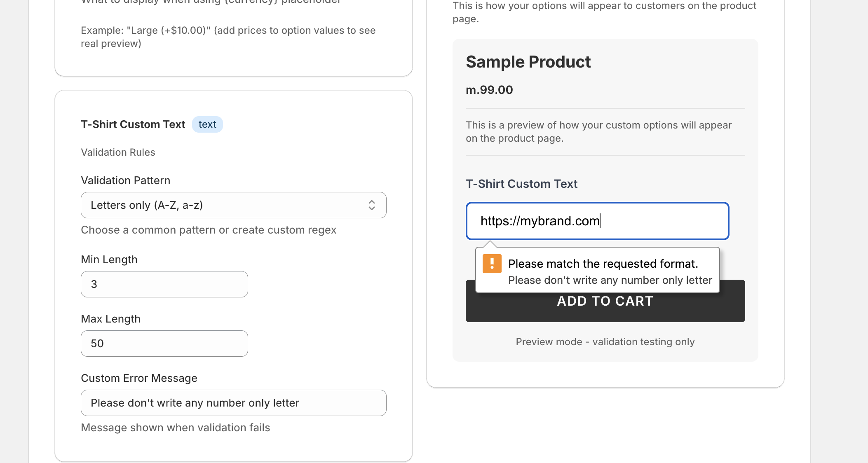
Task: Click the orange warning exclamation icon
Action: 492,264
